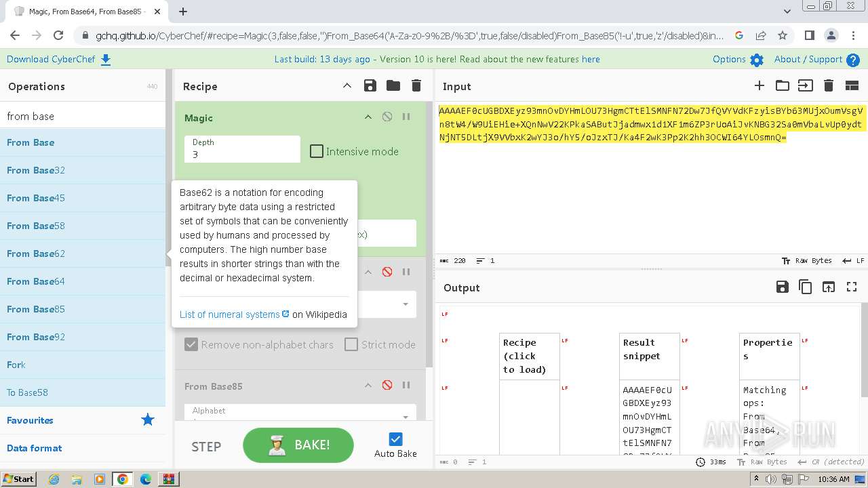Select the From Base45 operation

(83, 198)
